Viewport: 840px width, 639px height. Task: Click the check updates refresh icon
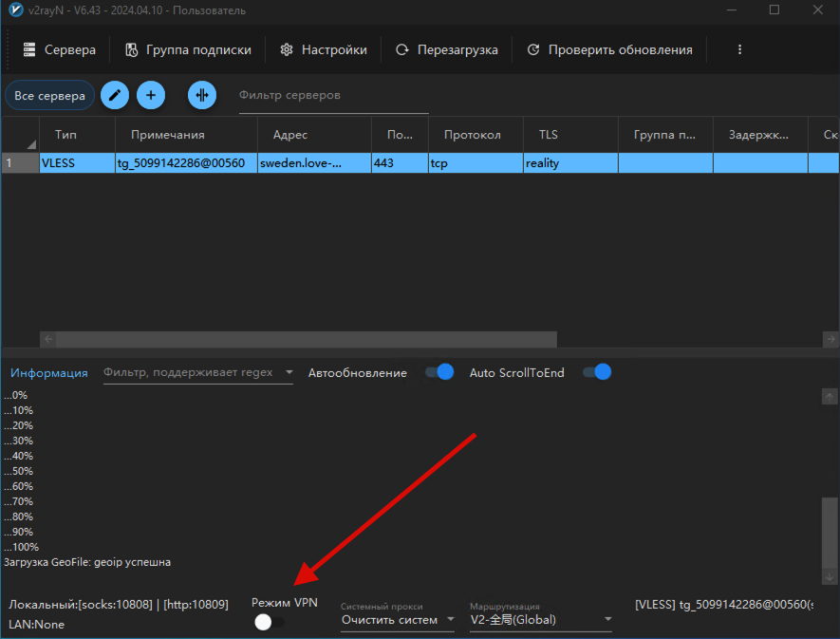point(533,50)
